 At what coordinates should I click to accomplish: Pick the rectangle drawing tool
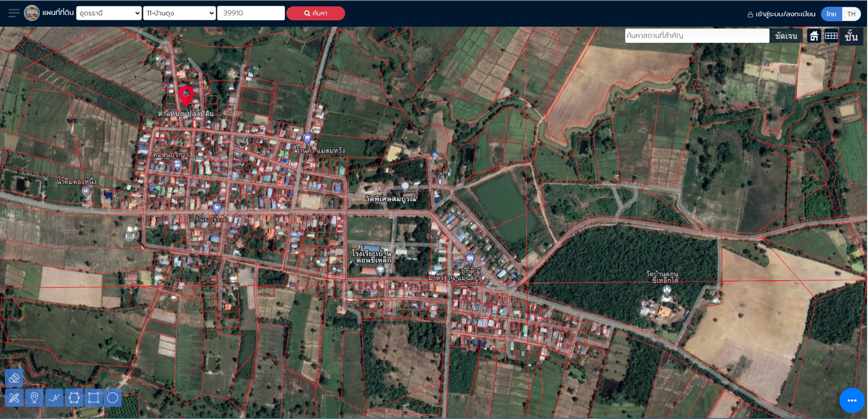(x=94, y=398)
